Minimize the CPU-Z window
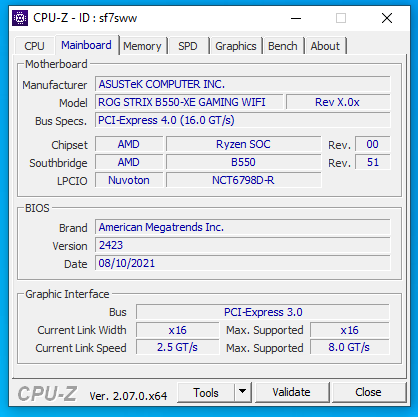This screenshot has width=418, height=417. pyautogui.click(x=296, y=18)
